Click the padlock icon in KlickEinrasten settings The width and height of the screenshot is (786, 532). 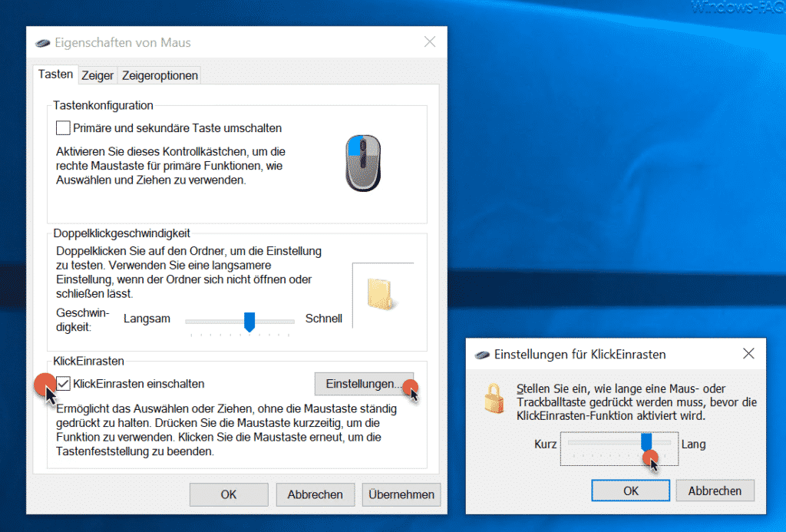tap(494, 398)
